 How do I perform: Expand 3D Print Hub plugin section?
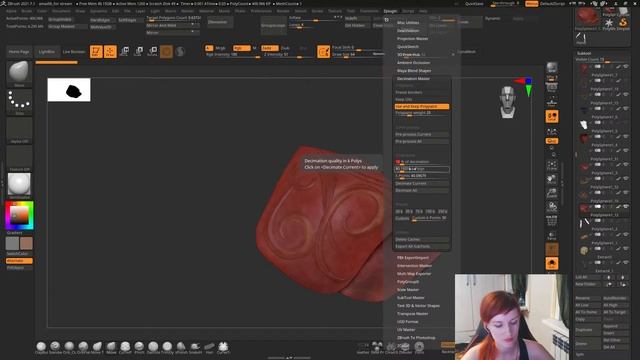click(x=409, y=55)
